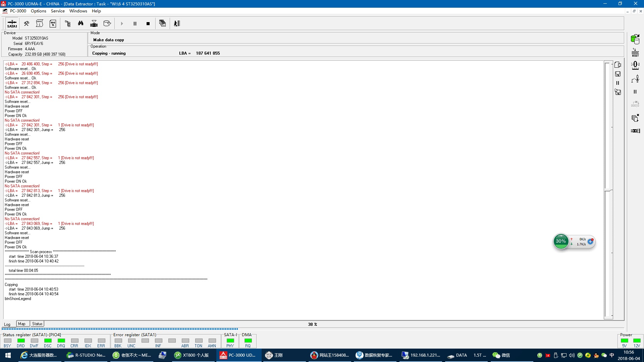Click the counter RESET icon

coord(635,52)
